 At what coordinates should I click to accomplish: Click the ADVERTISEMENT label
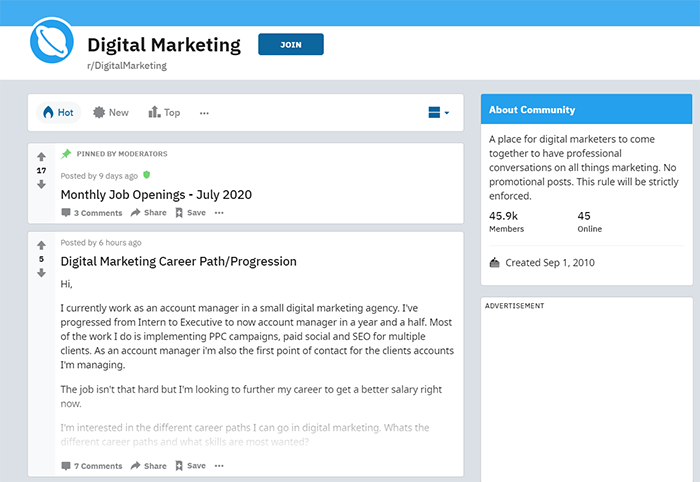point(514,306)
